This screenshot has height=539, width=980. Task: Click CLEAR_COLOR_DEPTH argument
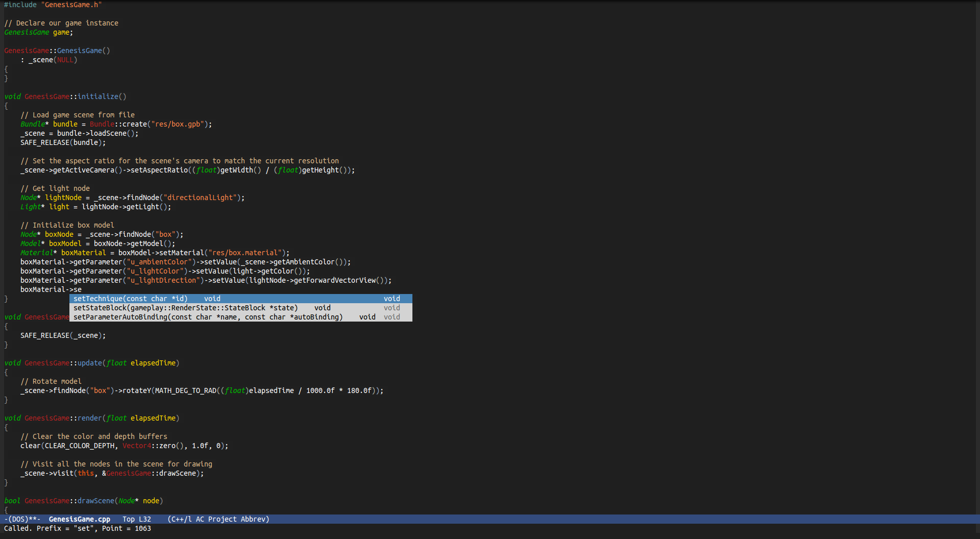click(x=80, y=446)
